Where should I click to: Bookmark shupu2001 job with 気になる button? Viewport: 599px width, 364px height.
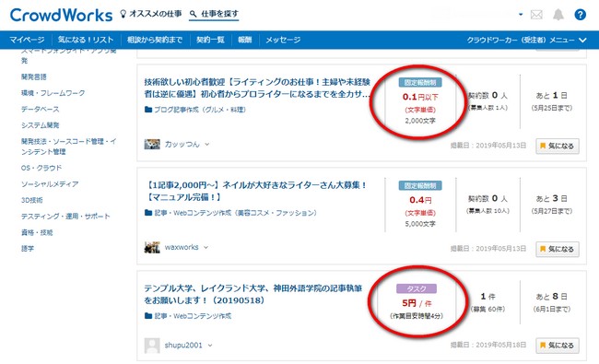coord(558,346)
